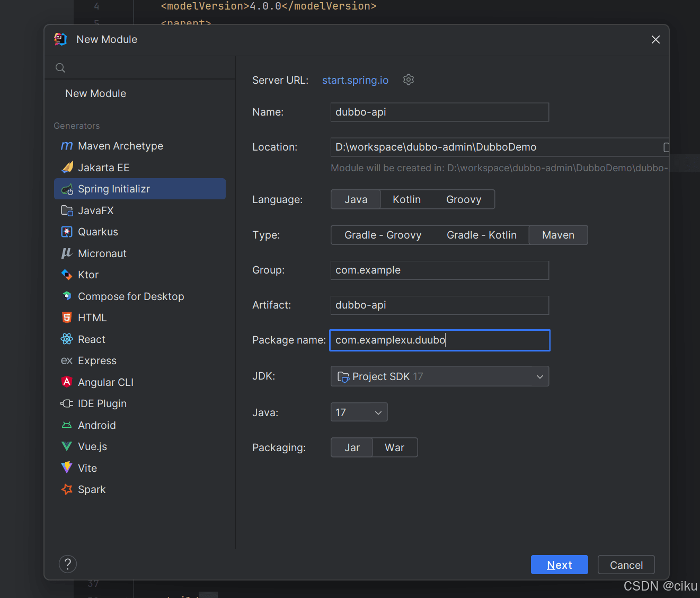Click the Jakarta EE feather icon

(67, 168)
